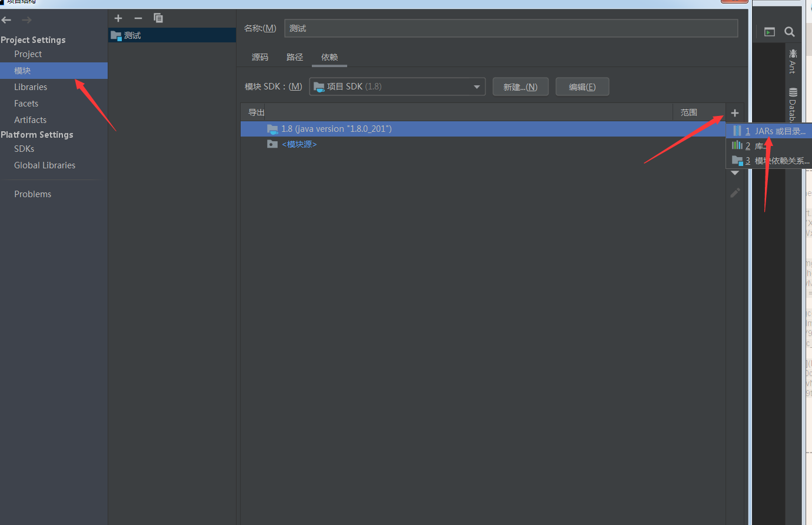Open SDKs under Platform Settings

24,149
